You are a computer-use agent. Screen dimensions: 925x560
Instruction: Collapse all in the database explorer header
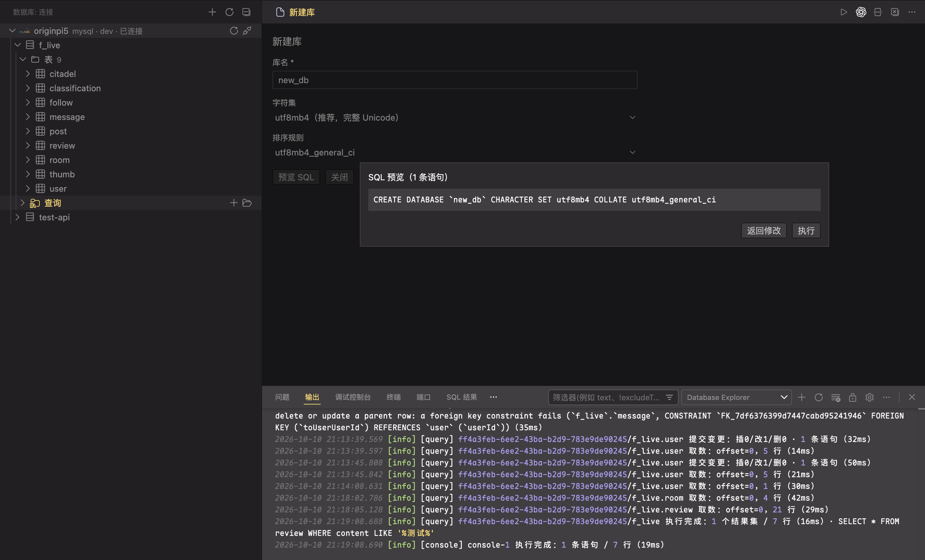coord(246,12)
